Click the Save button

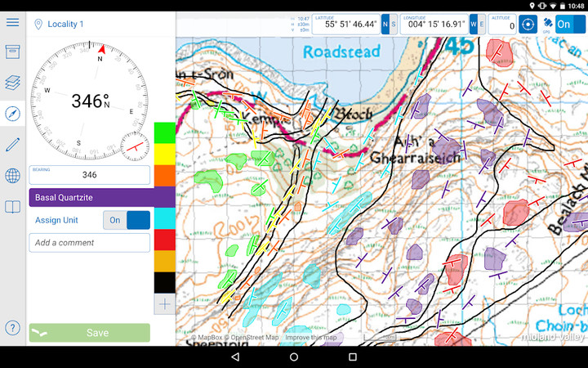pyautogui.click(x=90, y=333)
